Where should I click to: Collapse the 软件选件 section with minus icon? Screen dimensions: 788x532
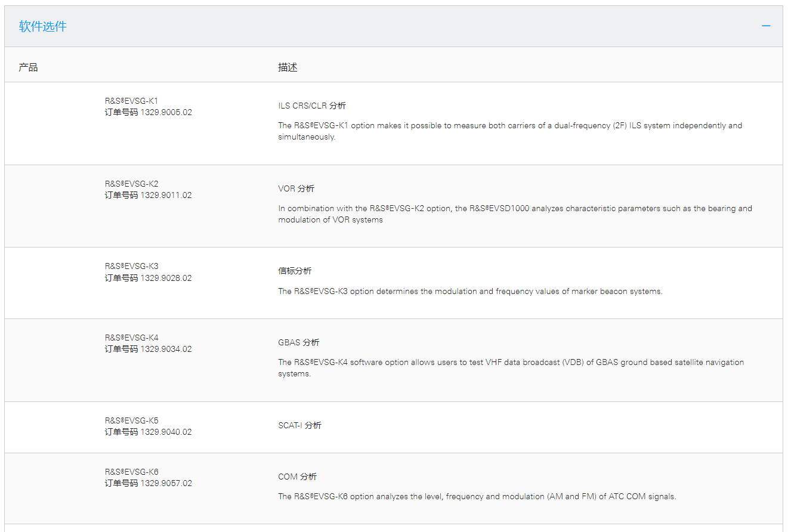(766, 26)
